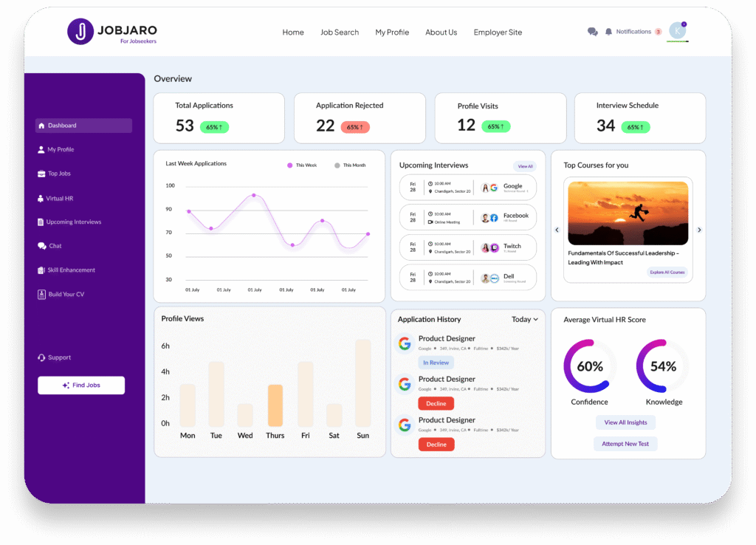The height and width of the screenshot is (545, 756).
Task: Click the notifications bell icon
Action: pyautogui.click(x=609, y=32)
